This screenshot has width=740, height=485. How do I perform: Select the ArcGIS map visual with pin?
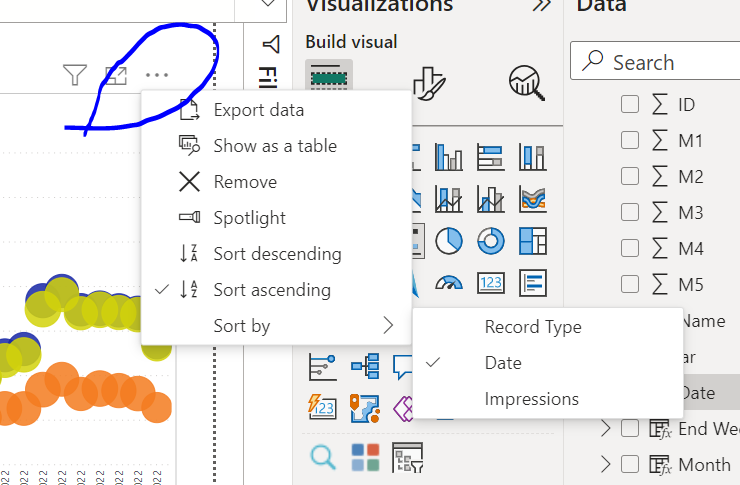click(365, 409)
